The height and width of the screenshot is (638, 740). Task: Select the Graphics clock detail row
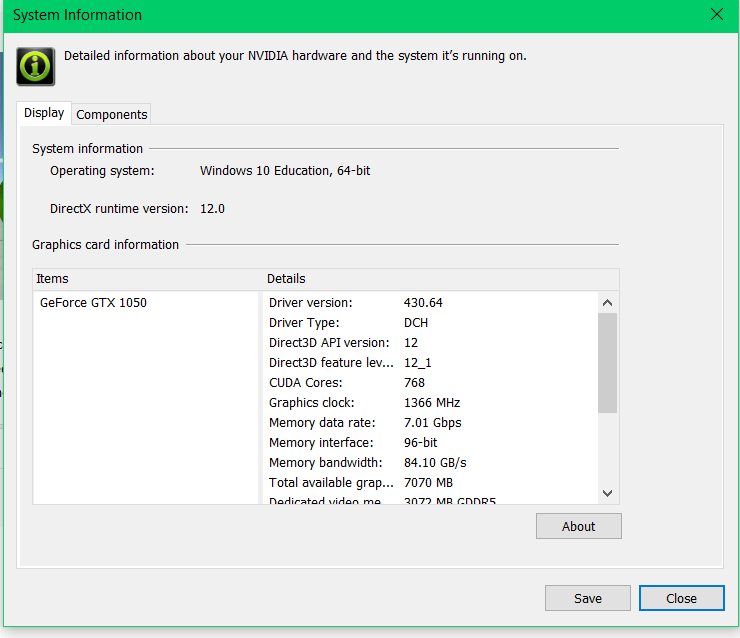[x=430, y=403]
